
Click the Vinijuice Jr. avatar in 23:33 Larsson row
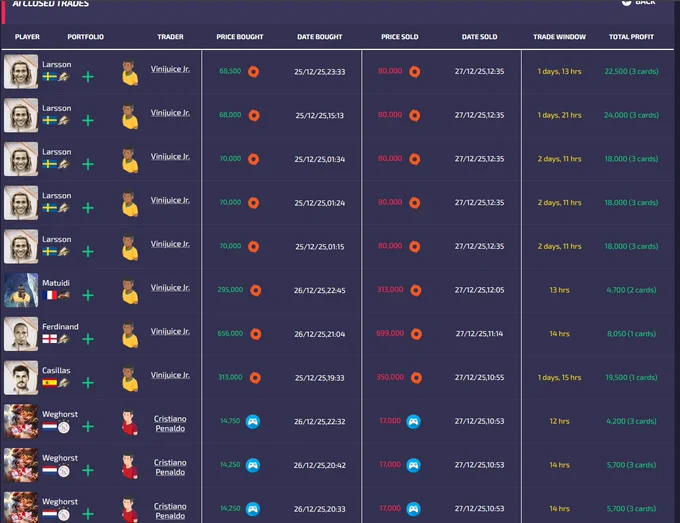130,72
